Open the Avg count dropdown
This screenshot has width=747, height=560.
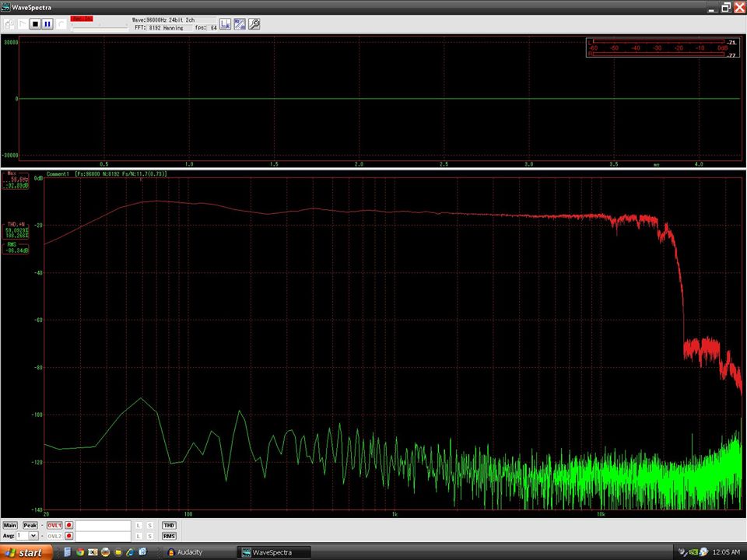tap(33, 536)
